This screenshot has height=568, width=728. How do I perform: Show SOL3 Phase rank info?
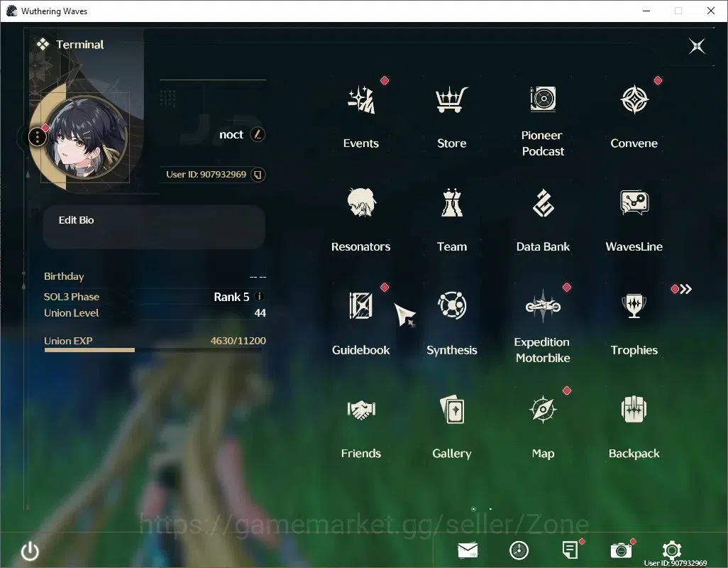tap(260, 296)
